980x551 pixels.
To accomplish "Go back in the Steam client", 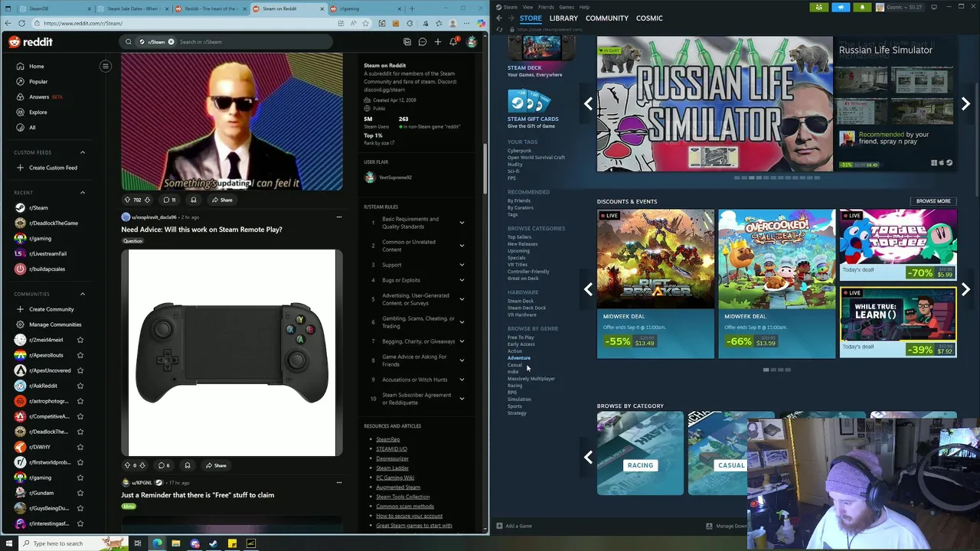I will 499,18.
